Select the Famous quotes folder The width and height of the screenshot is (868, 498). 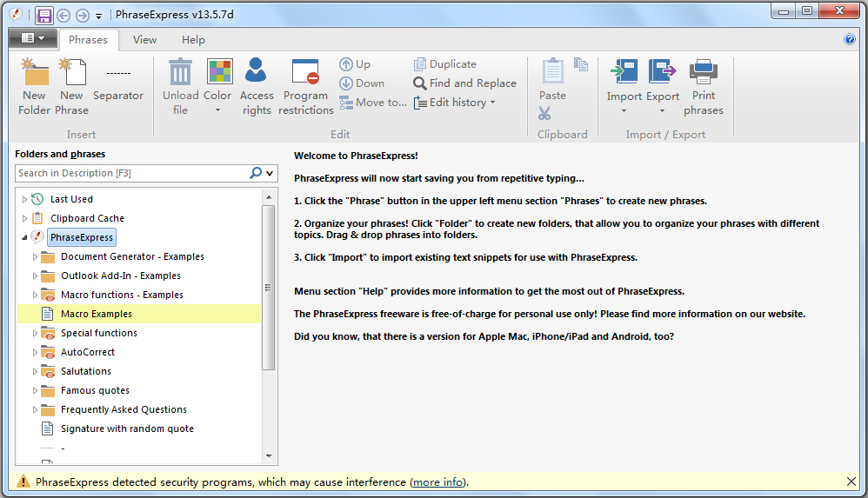95,390
